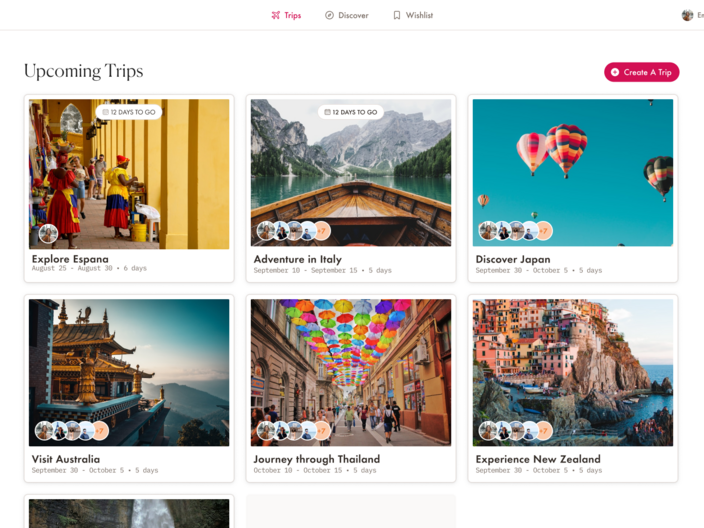The height and width of the screenshot is (528, 704).
Task: Open the Discover Japan balloon photo
Action: (x=573, y=173)
